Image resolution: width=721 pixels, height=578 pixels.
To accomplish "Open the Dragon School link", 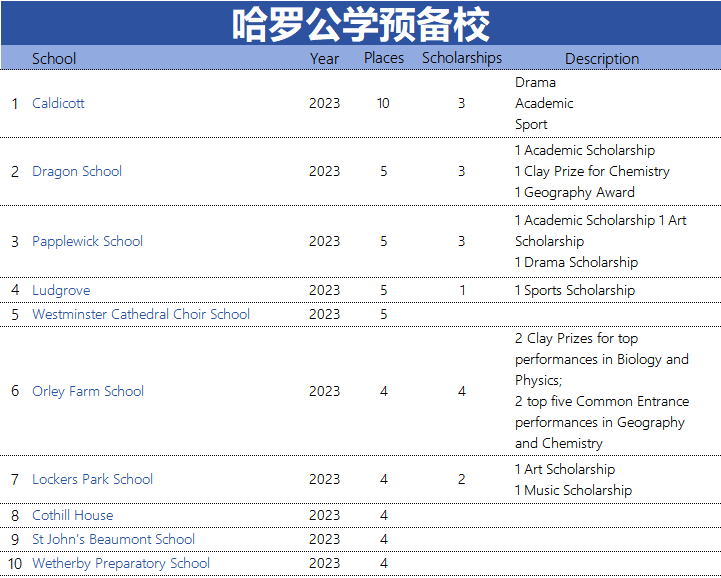I will 77,172.
